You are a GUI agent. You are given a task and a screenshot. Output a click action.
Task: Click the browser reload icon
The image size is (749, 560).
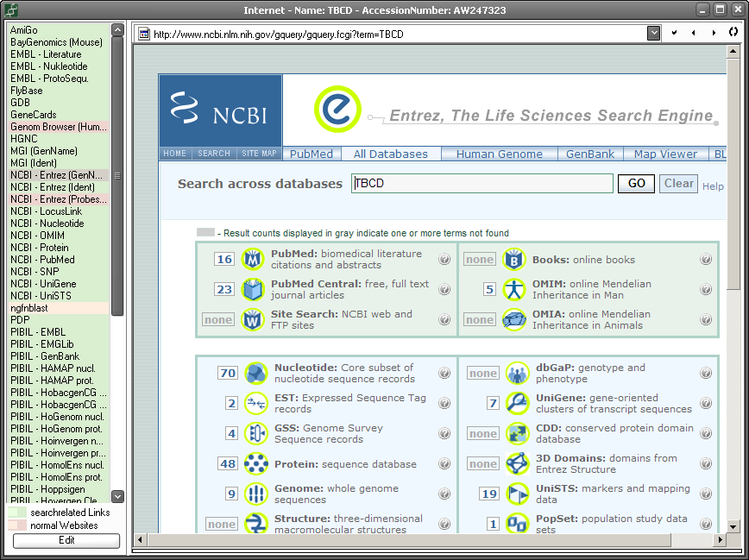733,33
